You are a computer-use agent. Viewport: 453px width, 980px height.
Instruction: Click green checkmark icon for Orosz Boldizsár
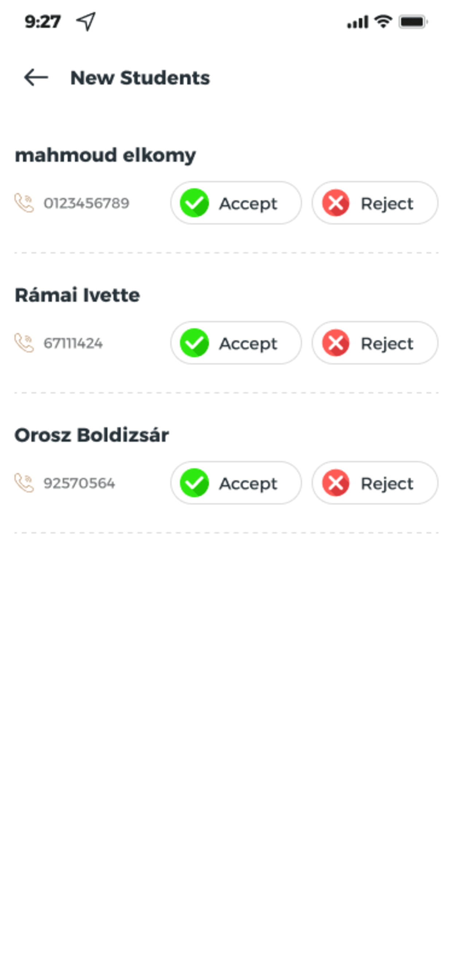pyautogui.click(x=194, y=483)
